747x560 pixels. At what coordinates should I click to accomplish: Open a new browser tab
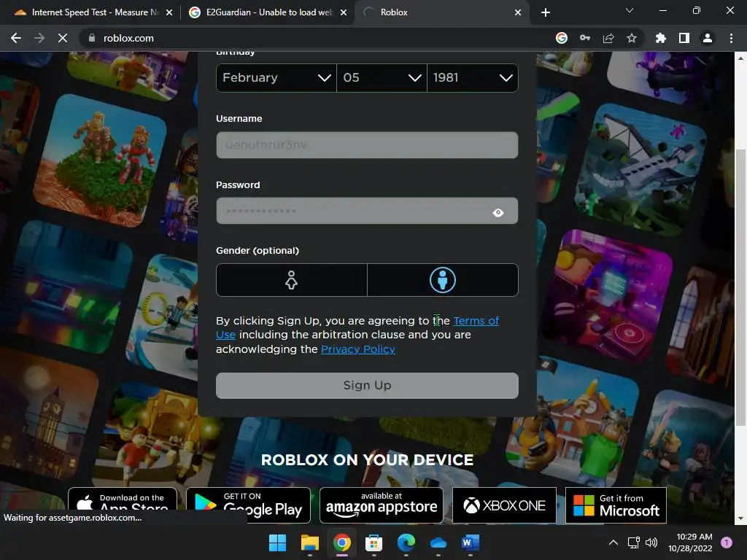[x=546, y=12]
